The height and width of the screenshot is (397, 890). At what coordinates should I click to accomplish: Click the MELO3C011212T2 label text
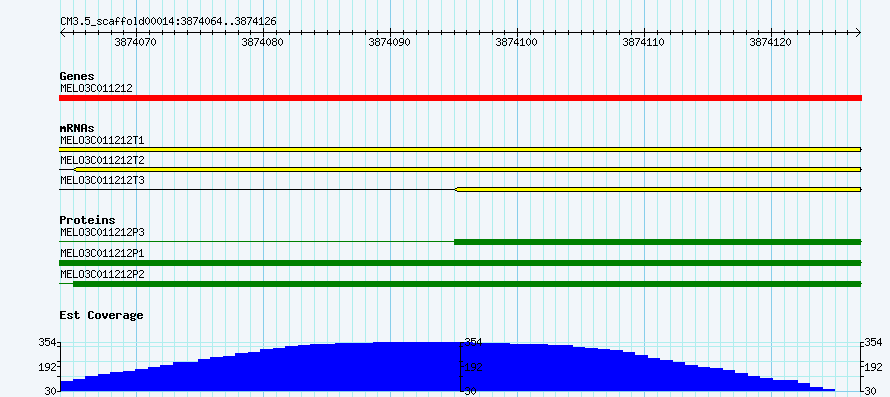click(102, 160)
